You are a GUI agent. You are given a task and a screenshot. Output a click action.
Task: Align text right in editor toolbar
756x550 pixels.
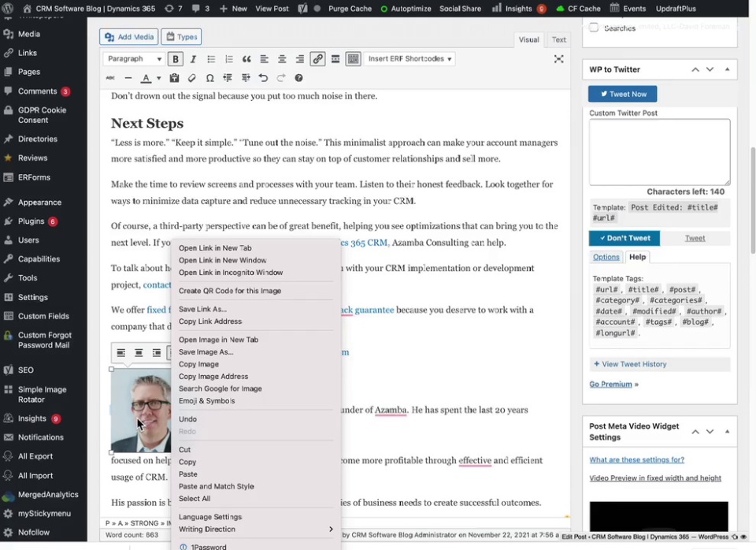[299, 59]
